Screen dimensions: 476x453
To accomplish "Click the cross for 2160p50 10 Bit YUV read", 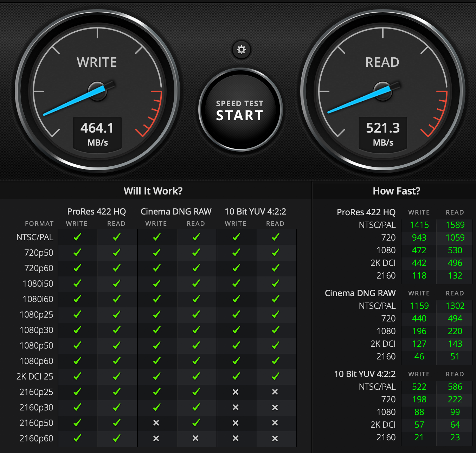I will pyautogui.click(x=275, y=423).
